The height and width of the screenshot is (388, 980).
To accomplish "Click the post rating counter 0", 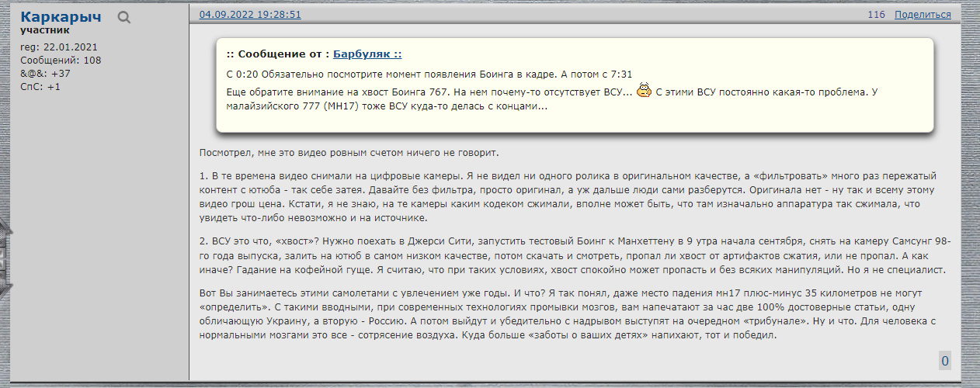I will point(945,361).
